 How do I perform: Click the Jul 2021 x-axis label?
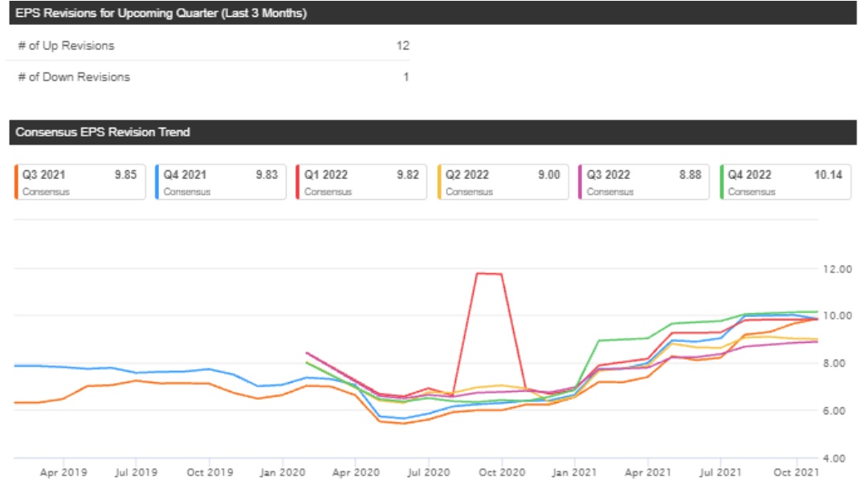pos(720,473)
